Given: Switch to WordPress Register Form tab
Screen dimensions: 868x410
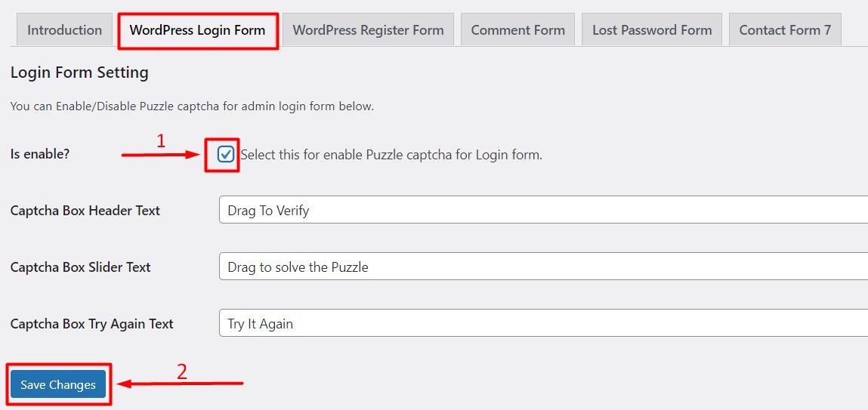Looking at the screenshot, I should click(x=368, y=29).
